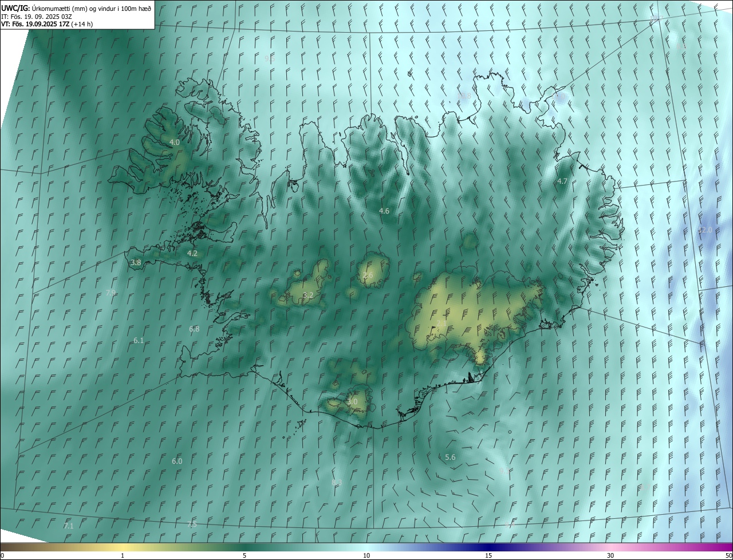
Task: Click the 6.8 value label on the map
Action: click(194, 329)
